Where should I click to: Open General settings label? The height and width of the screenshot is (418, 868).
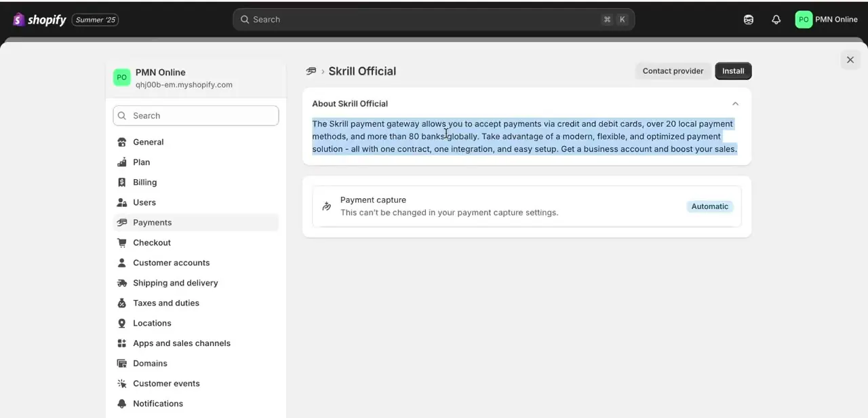click(149, 142)
